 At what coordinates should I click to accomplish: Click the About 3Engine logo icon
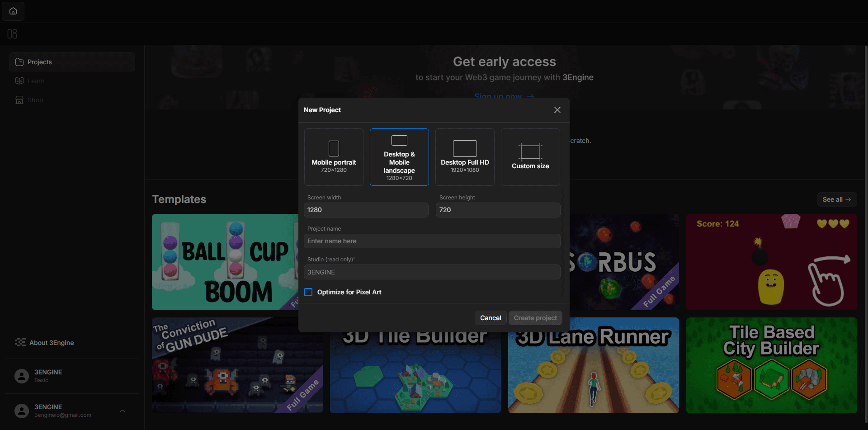pyautogui.click(x=20, y=342)
